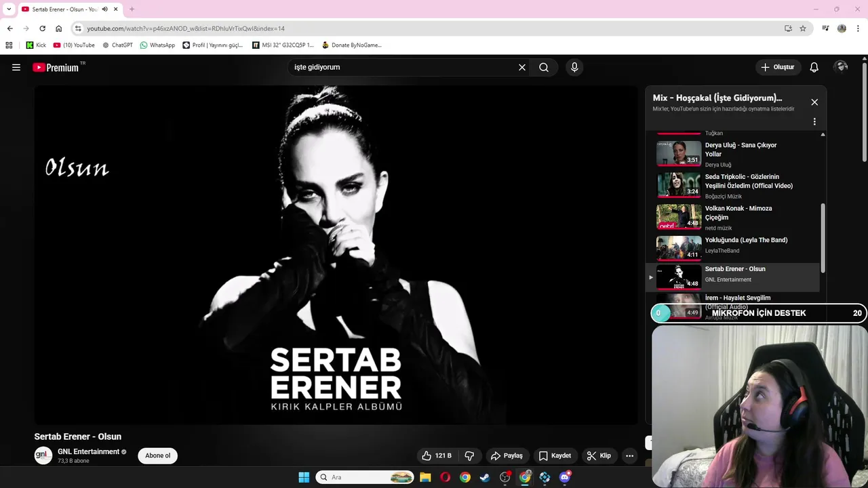Screen dimensions: 868x488
Task: Click the Oluştur create button
Action: click(x=778, y=67)
